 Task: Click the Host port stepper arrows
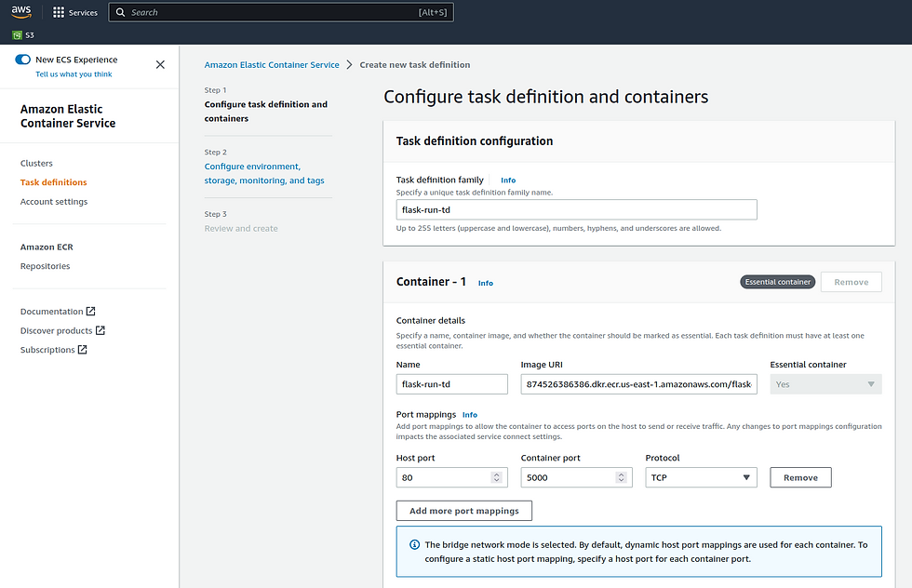click(496, 477)
